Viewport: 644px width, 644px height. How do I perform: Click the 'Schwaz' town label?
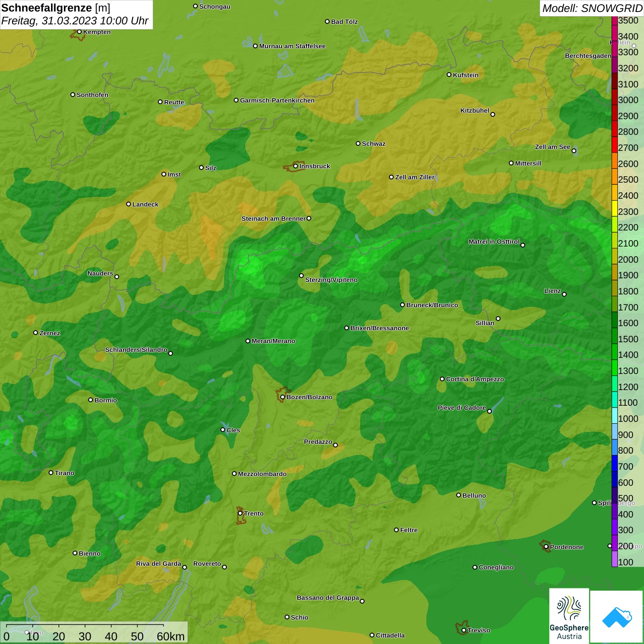[374, 144]
